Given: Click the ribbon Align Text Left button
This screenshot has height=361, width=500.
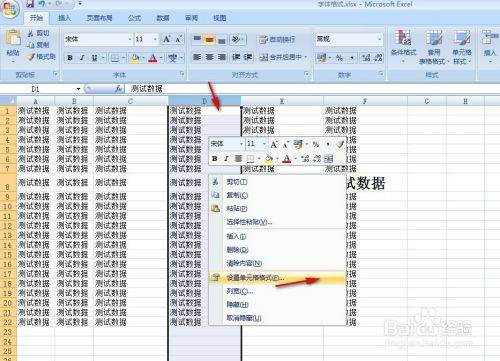Looking at the screenshot, I should [x=197, y=57].
